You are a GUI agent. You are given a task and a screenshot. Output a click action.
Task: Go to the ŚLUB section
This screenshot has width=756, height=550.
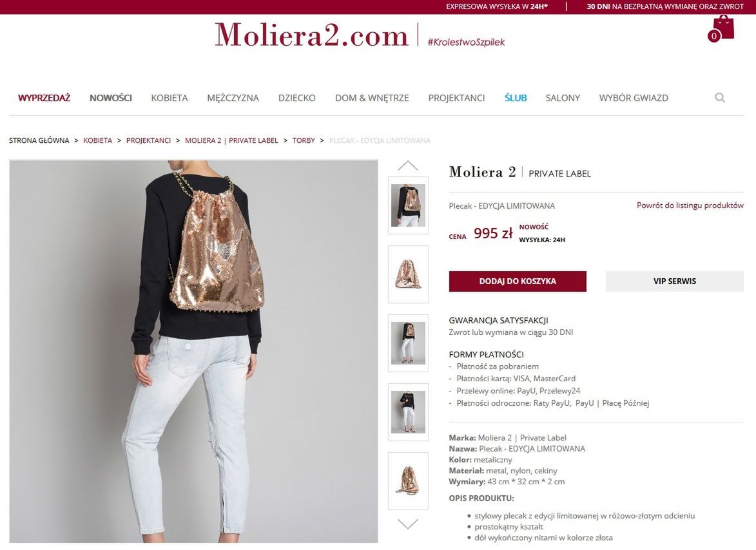[516, 98]
